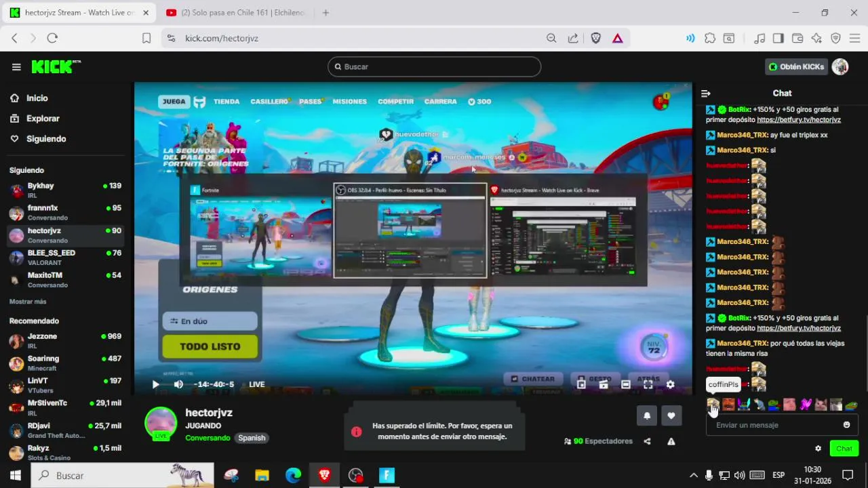Open Brave extensions puzzle icon
Image resolution: width=868 pixels, height=488 pixels.
click(x=710, y=39)
